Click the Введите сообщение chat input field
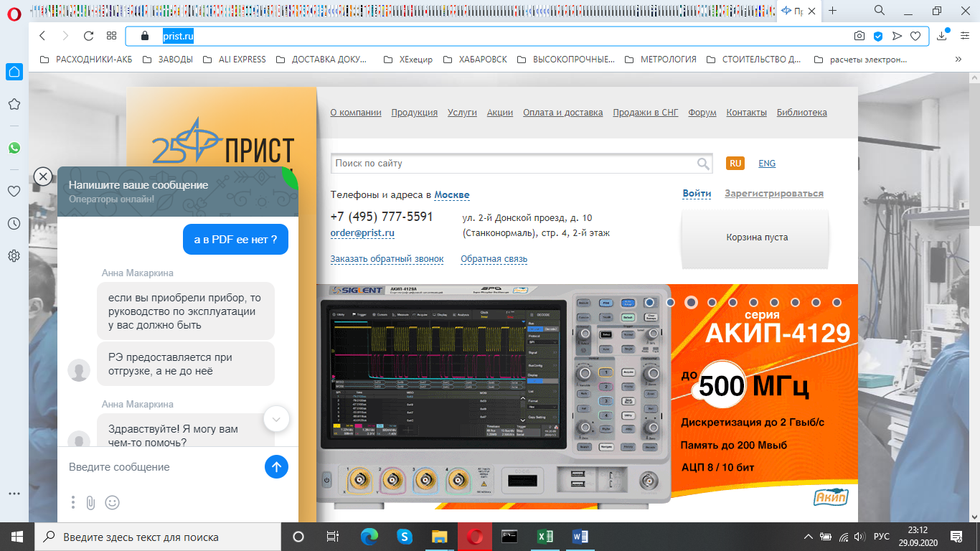This screenshot has width=980, height=551. pos(161,467)
